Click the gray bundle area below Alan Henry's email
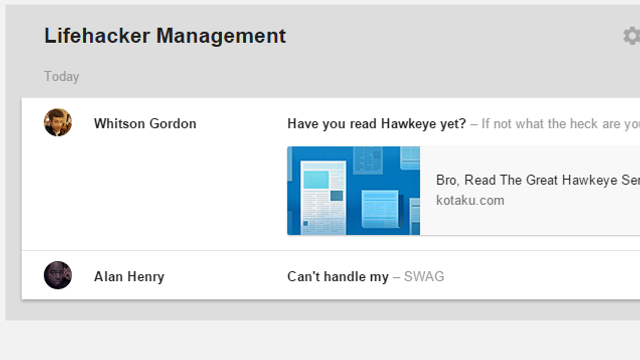The width and height of the screenshot is (640, 360). click(x=322, y=310)
